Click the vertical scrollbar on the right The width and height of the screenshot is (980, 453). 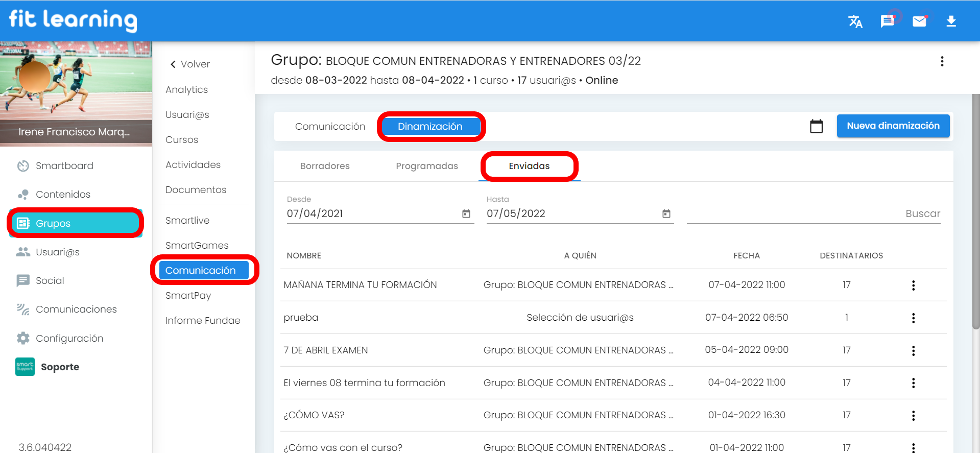(x=975, y=214)
